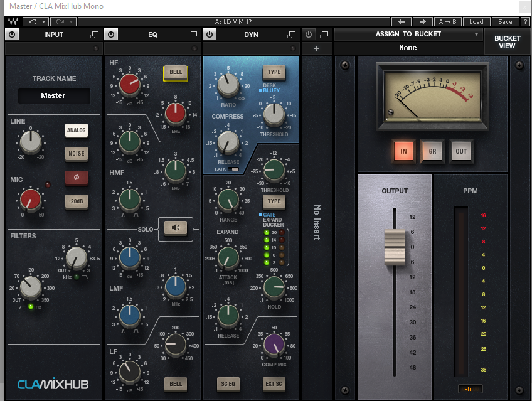The image size is (532, 401).
Task: Load the previous preset with left arrow
Action: point(402,21)
